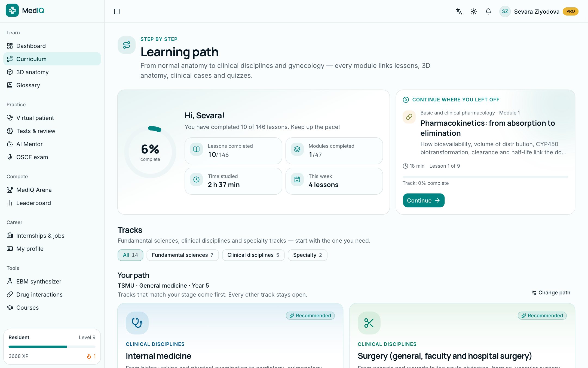Open notifications bell
The image size is (588, 368).
488,11
